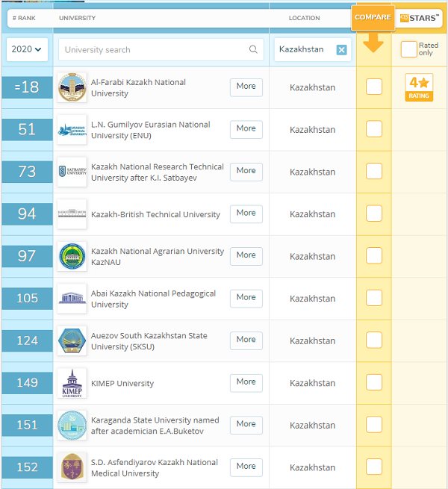This screenshot has height=489, width=448.
Task: Click Abai Kazakh National Pedagogical University logo
Action: click(x=72, y=299)
